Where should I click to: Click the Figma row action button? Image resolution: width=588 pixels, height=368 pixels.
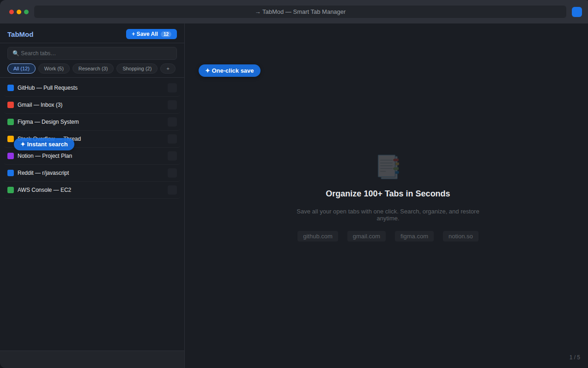pyautogui.click(x=172, y=122)
